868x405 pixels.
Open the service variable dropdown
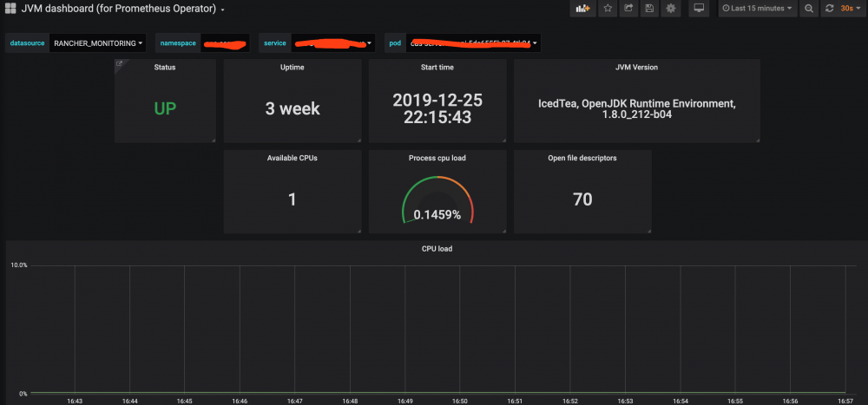(332, 43)
